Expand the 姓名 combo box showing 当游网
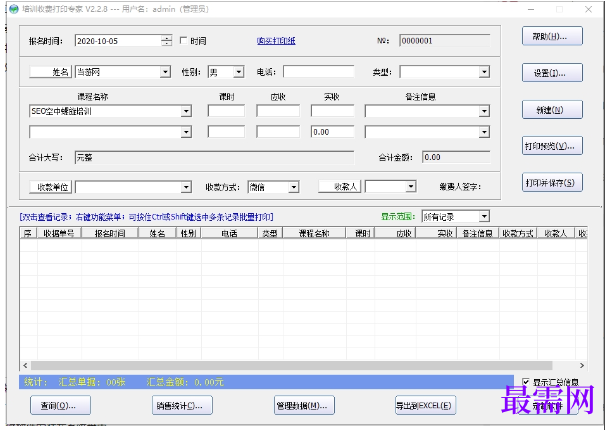The height and width of the screenshot is (431, 613). [x=166, y=72]
